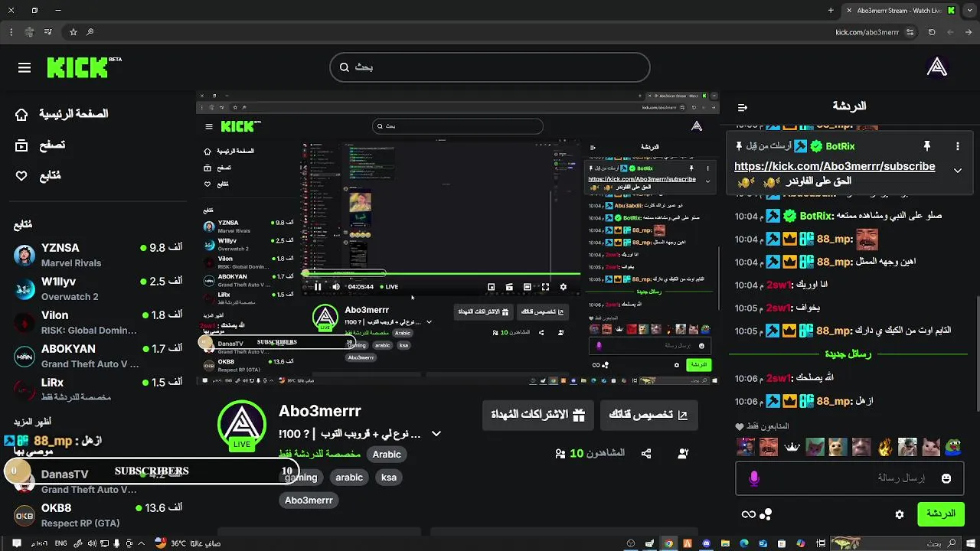Click 2sw1 username on 'يخواف' message
This screenshot has height=551, width=980.
tap(779, 308)
